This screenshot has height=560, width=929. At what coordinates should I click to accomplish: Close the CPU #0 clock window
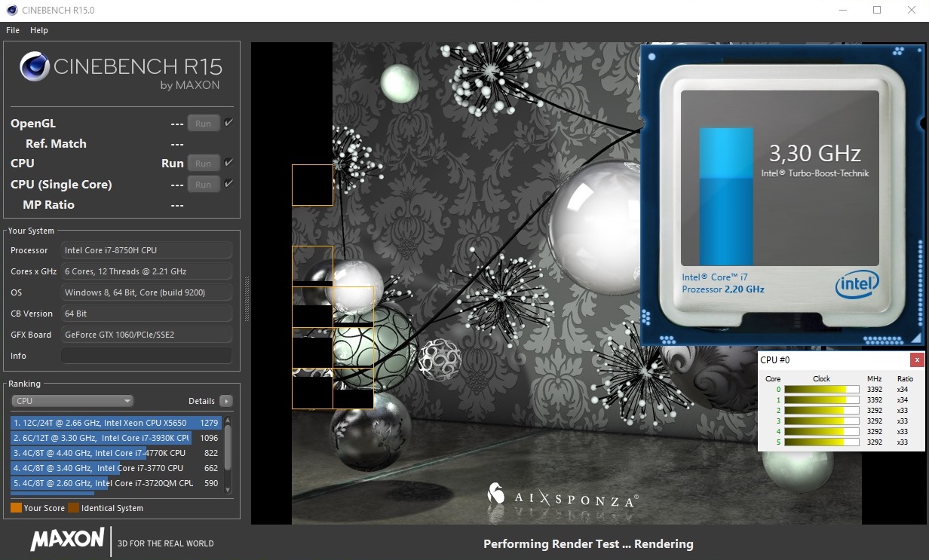point(916,360)
